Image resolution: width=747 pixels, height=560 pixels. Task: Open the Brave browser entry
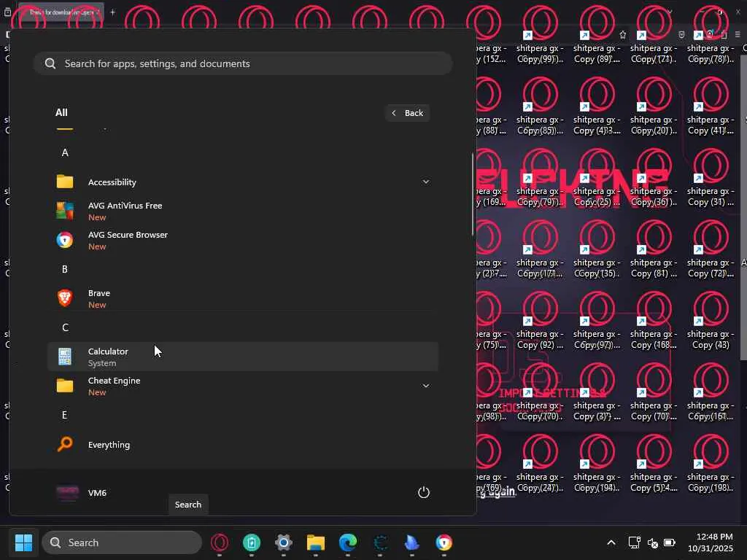click(x=242, y=298)
